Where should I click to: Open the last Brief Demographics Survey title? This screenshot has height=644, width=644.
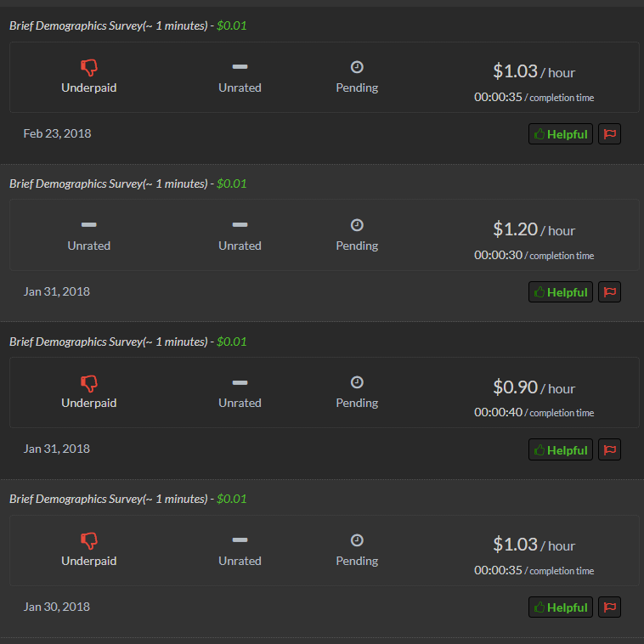pyautogui.click(x=108, y=499)
